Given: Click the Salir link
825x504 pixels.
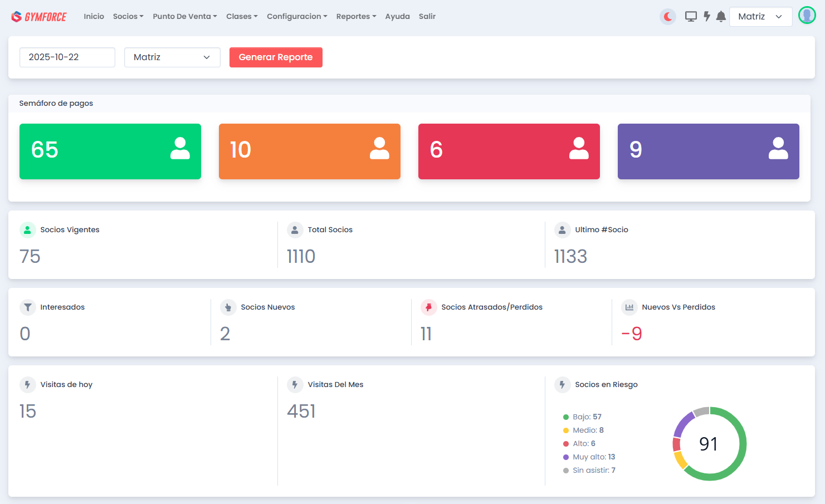Looking at the screenshot, I should click(427, 17).
